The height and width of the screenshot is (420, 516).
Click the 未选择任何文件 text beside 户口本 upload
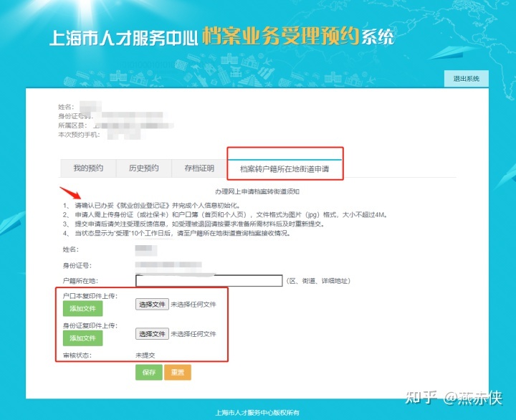coord(193,305)
